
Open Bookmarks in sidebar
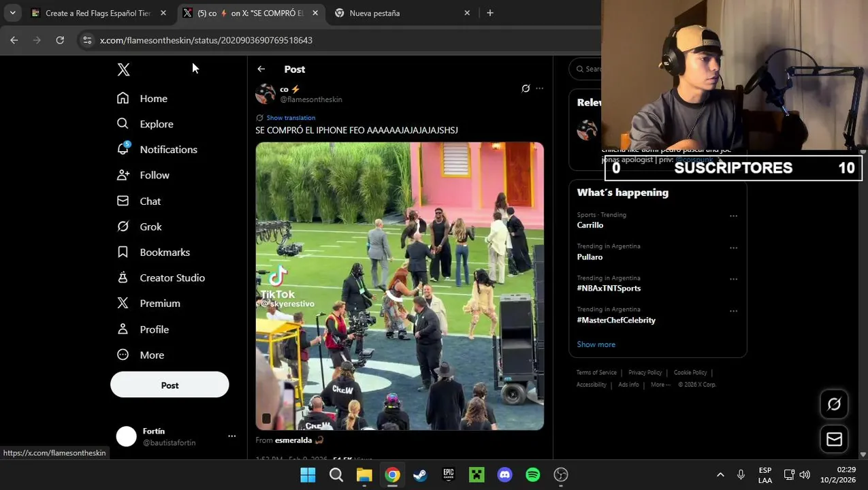click(153, 252)
